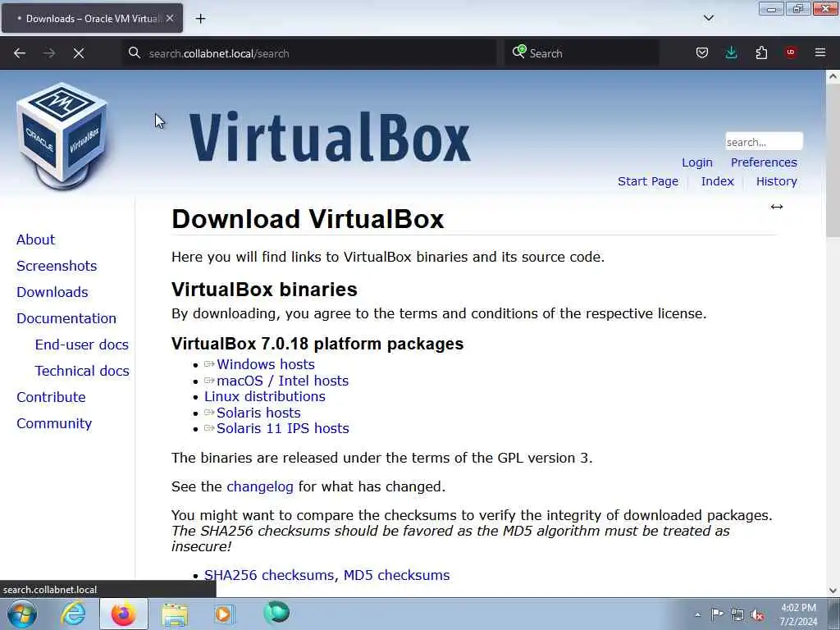Screen dimensions: 840x630
Task: Click the vertical scrollbar thumb
Action: coord(833,161)
